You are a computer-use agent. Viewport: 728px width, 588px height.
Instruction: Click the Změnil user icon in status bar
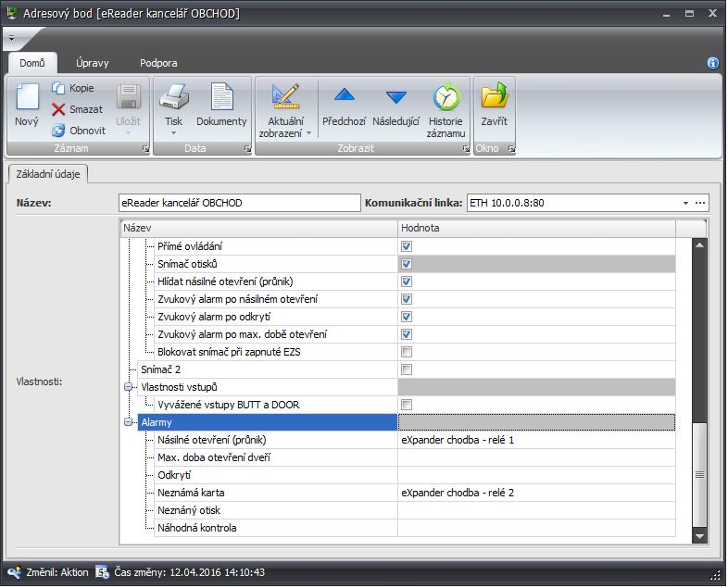pos(14,572)
